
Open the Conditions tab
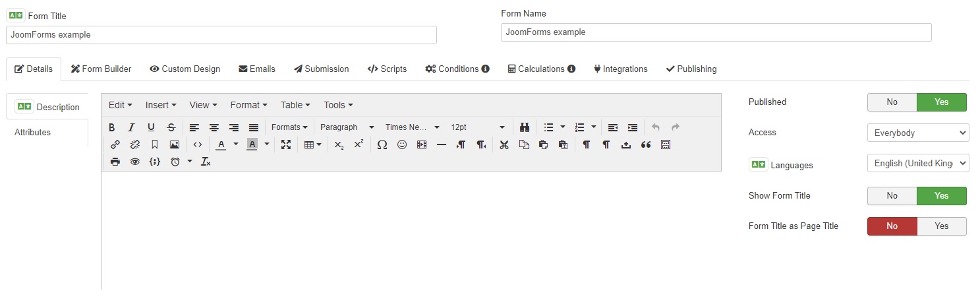click(457, 69)
